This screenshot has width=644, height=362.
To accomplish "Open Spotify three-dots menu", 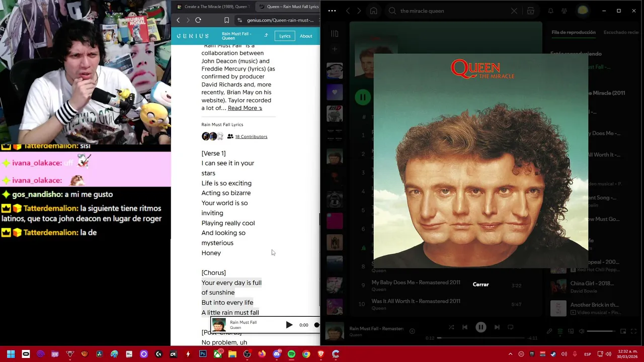I will 332,11.
